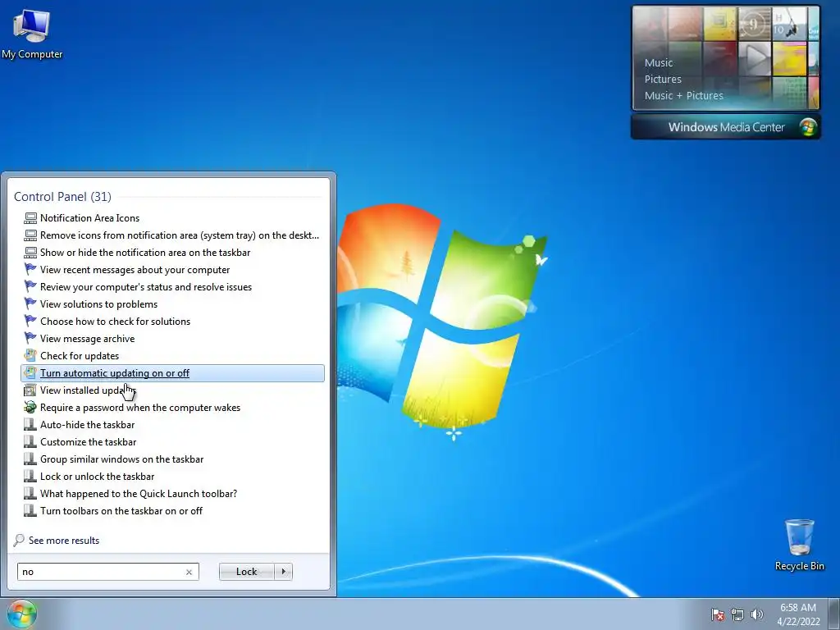The width and height of the screenshot is (840, 630).
Task: Click magnifier icon beside See more results
Action: tap(20, 540)
